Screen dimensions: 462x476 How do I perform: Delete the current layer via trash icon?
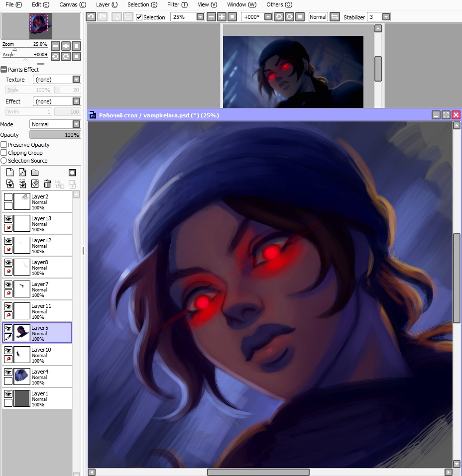pyautogui.click(x=47, y=184)
